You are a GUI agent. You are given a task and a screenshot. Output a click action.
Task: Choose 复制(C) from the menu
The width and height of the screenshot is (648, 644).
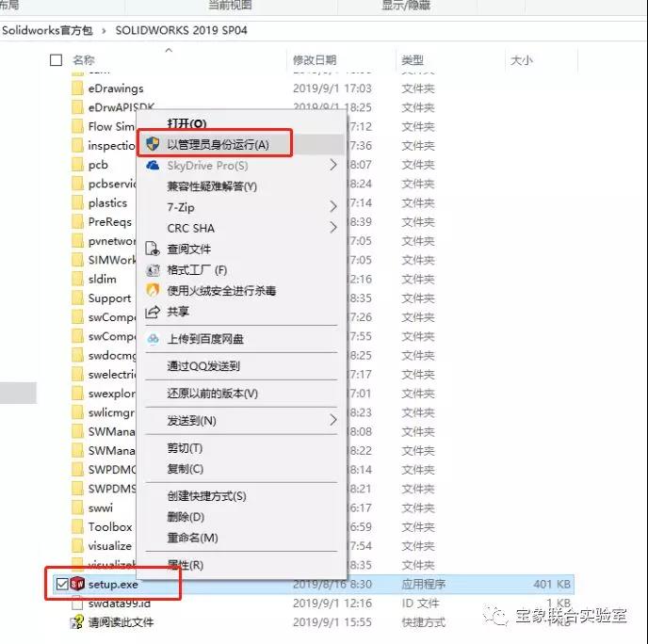tap(186, 469)
